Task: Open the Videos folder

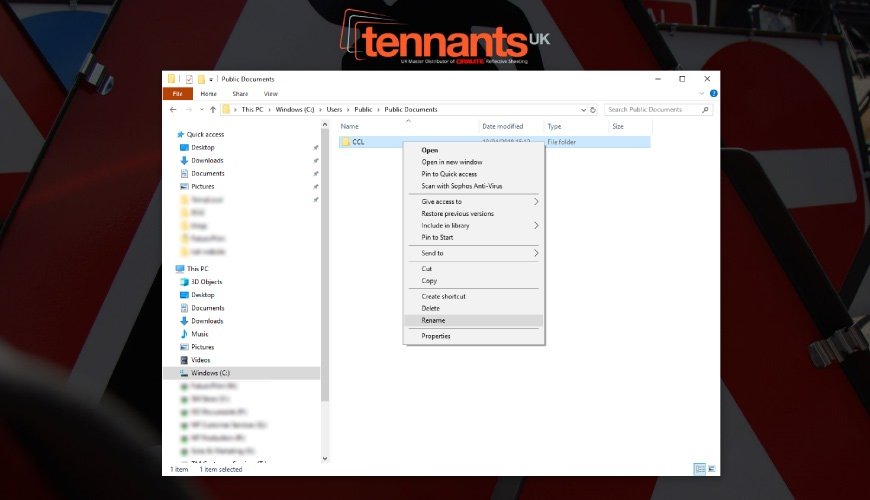Action: coord(200,360)
